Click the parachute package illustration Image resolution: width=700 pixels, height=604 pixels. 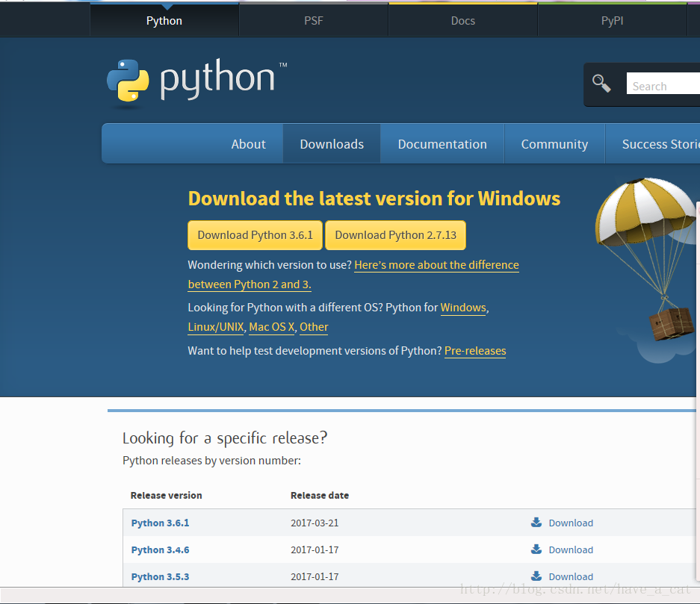coord(646,259)
